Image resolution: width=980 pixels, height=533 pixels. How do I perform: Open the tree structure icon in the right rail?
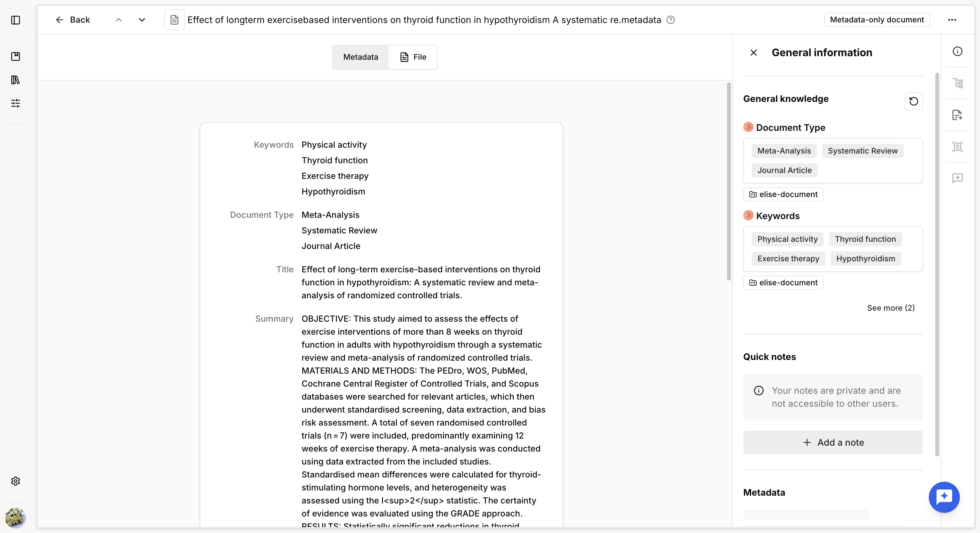pos(957,83)
